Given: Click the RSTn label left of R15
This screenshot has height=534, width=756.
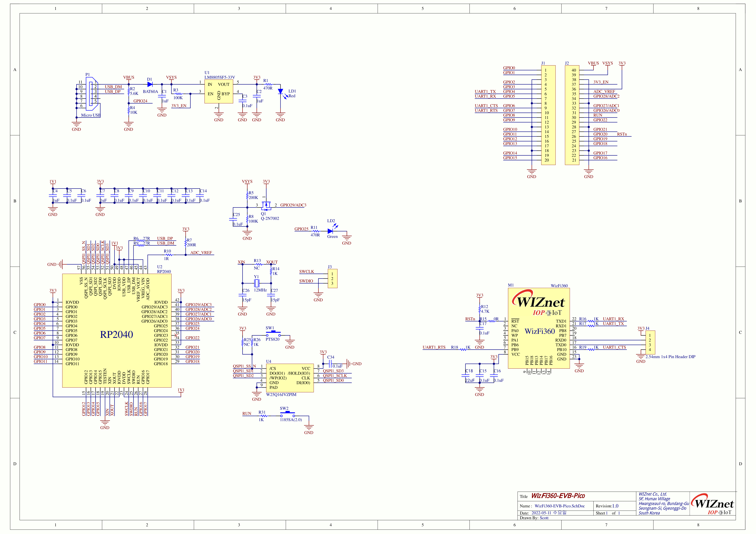Looking at the screenshot, I should (470, 319).
